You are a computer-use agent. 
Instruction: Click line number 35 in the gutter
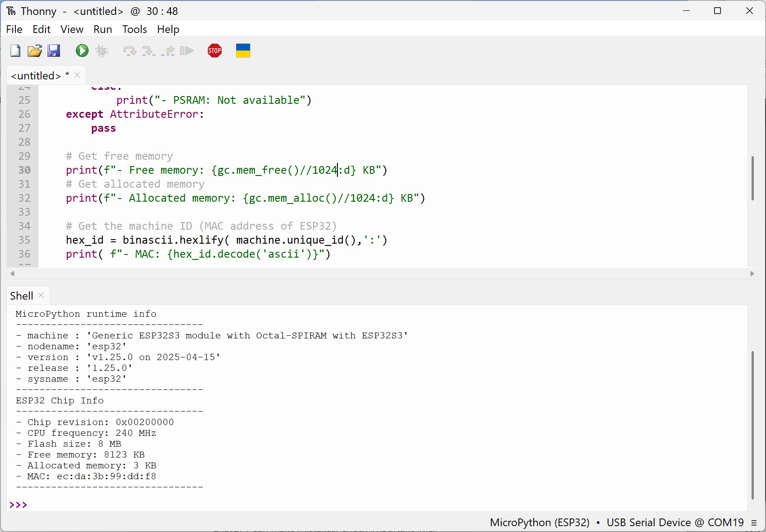click(x=24, y=240)
